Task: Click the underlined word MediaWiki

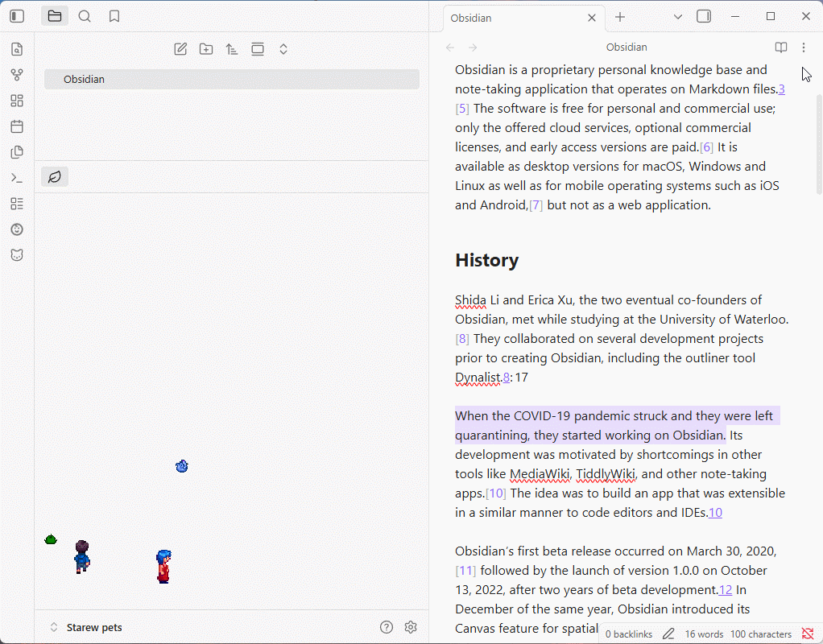Action: pyautogui.click(x=540, y=474)
